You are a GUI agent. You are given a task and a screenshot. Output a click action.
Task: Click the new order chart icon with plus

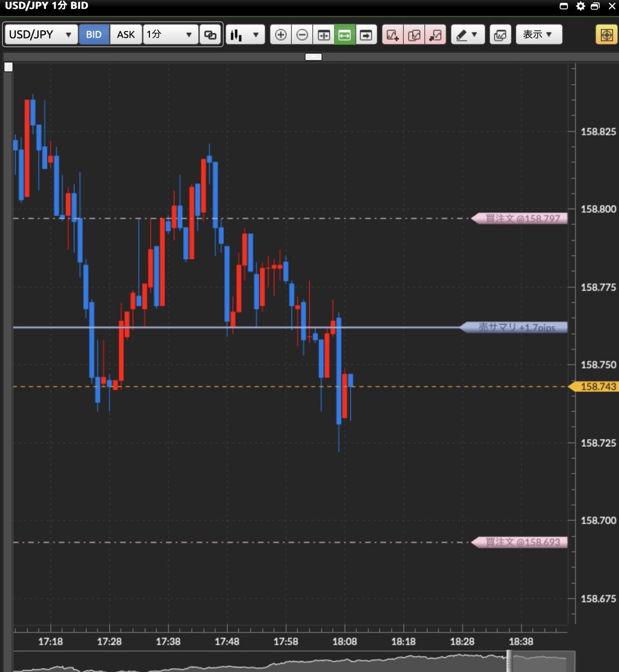(x=393, y=35)
